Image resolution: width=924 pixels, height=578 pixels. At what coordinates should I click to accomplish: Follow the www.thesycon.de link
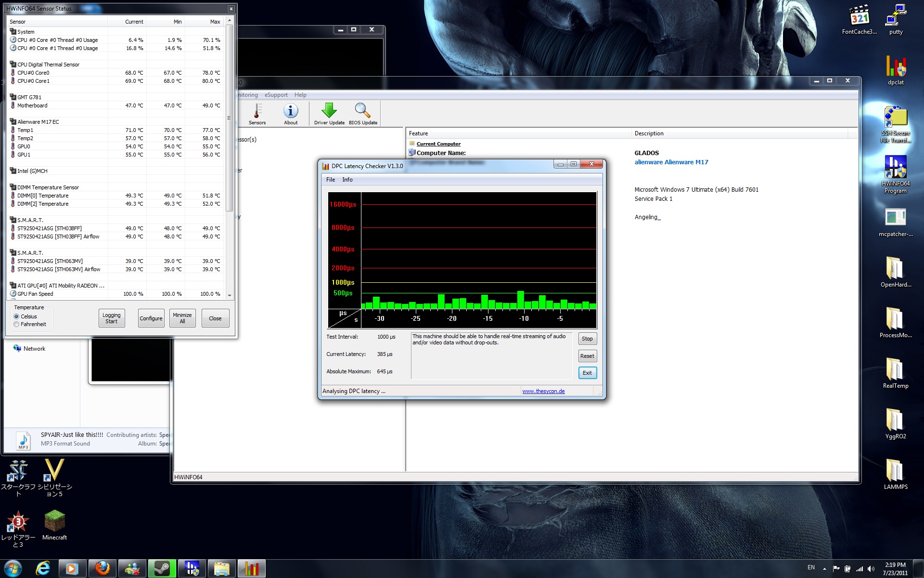pos(543,391)
